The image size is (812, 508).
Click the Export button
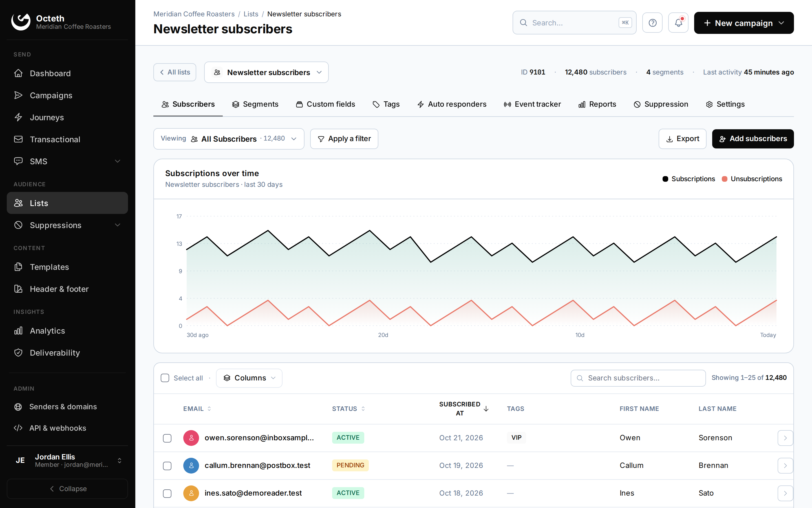point(683,139)
